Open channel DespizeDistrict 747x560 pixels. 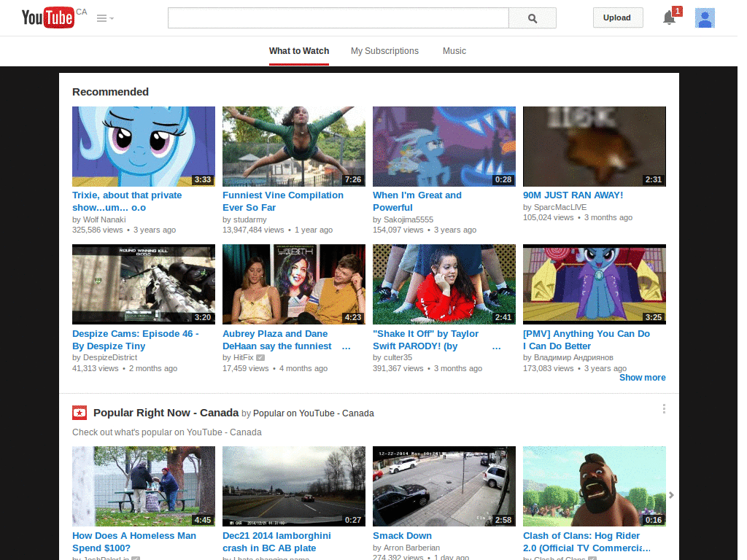point(110,357)
